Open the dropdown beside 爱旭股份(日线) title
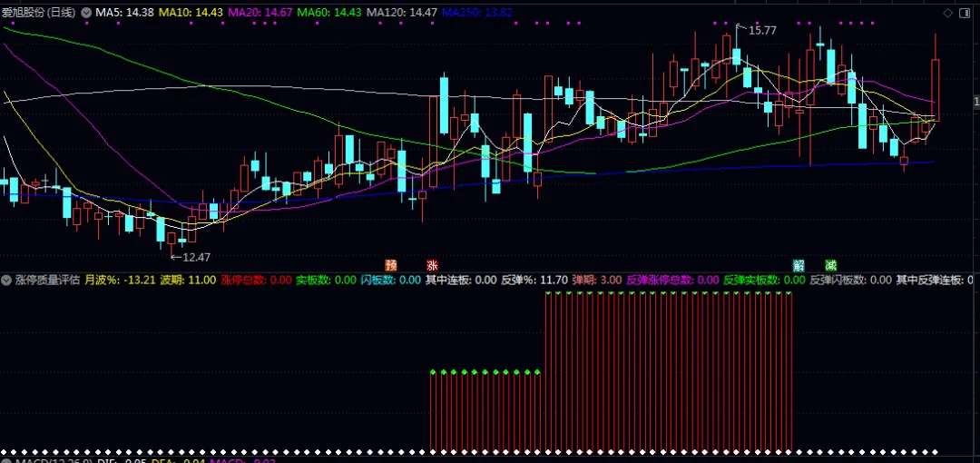Image resolution: width=980 pixels, height=463 pixels. point(85,13)
